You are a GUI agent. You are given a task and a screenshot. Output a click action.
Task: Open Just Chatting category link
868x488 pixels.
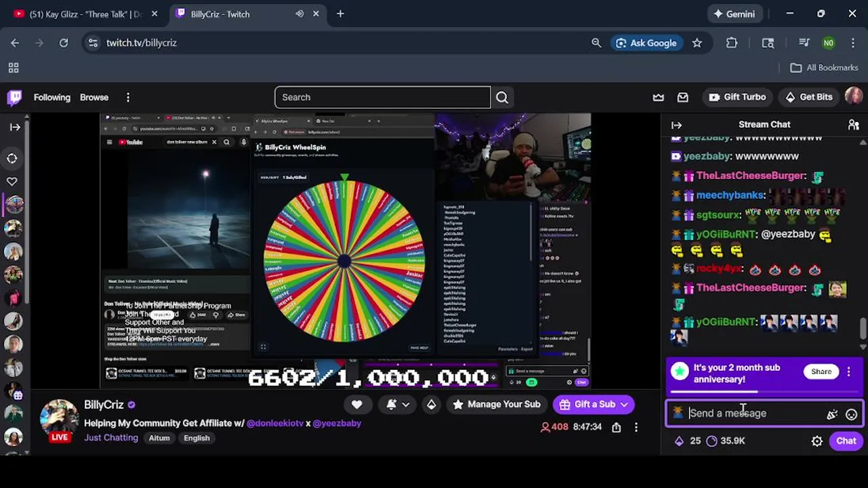pos(111,438)
